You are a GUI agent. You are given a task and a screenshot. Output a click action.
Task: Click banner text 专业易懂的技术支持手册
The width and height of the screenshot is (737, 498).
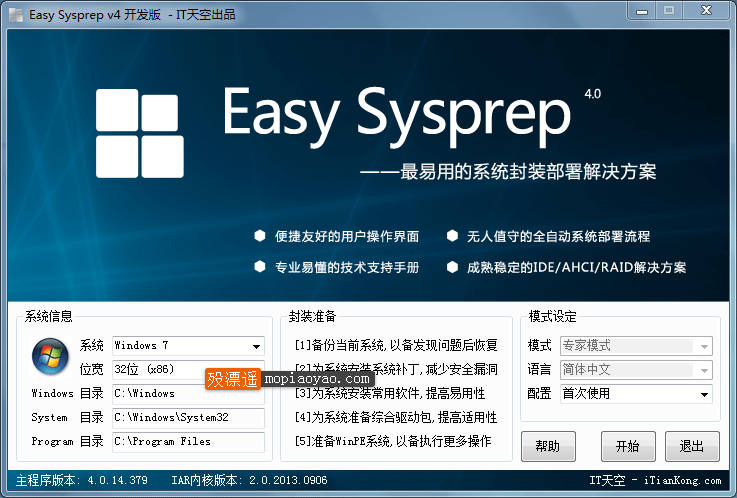(x=347, y=267)
